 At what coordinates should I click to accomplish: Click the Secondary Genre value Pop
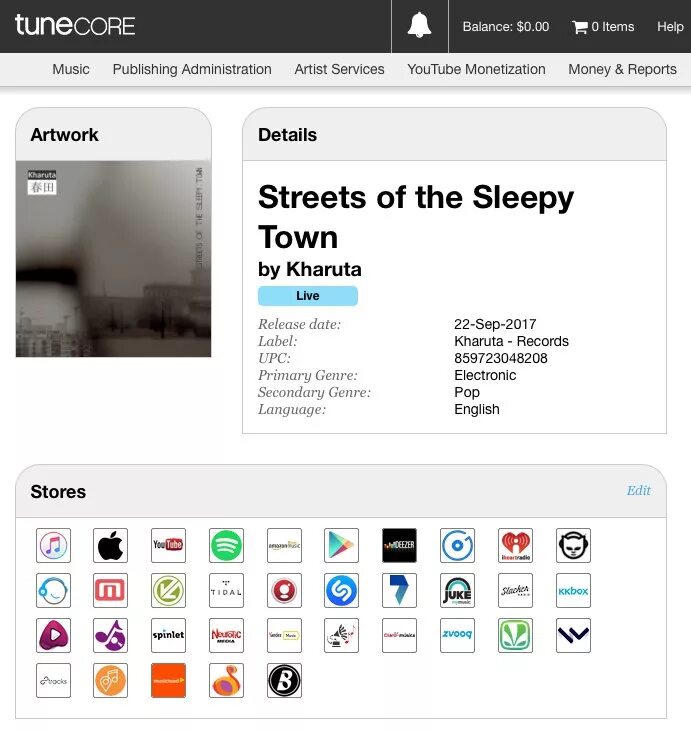[x=467, y=392]
